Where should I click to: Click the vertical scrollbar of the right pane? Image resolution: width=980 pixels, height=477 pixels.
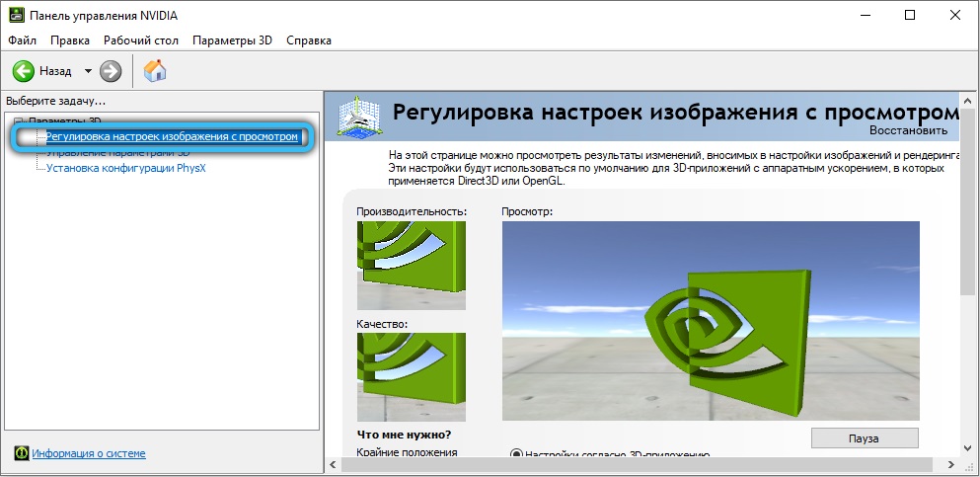point(967,296)
